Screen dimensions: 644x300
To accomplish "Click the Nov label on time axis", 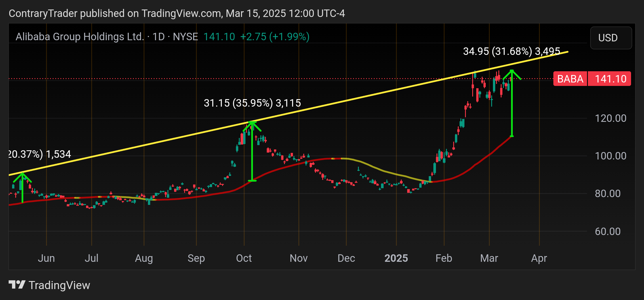I will click(x=299, y=258).
